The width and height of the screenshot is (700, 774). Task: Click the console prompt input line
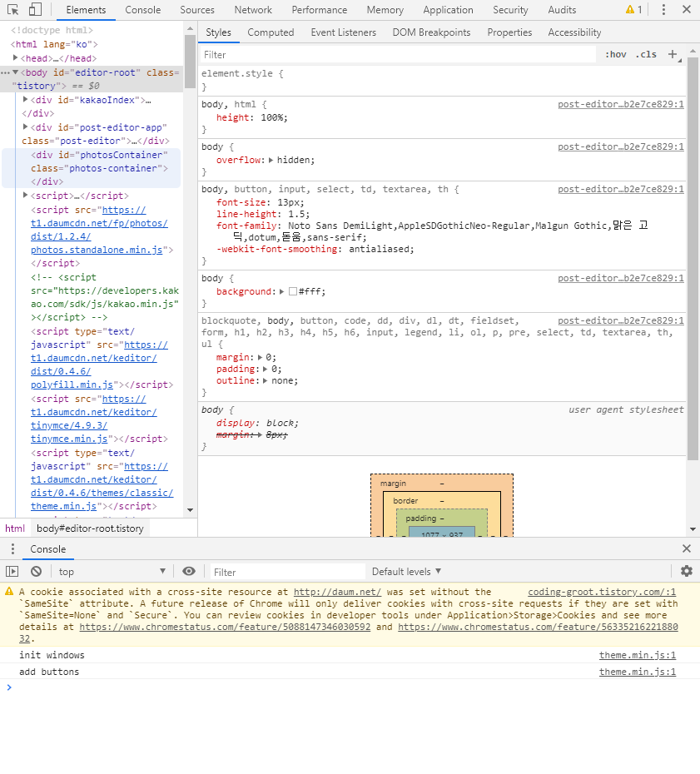pos(350,687)
